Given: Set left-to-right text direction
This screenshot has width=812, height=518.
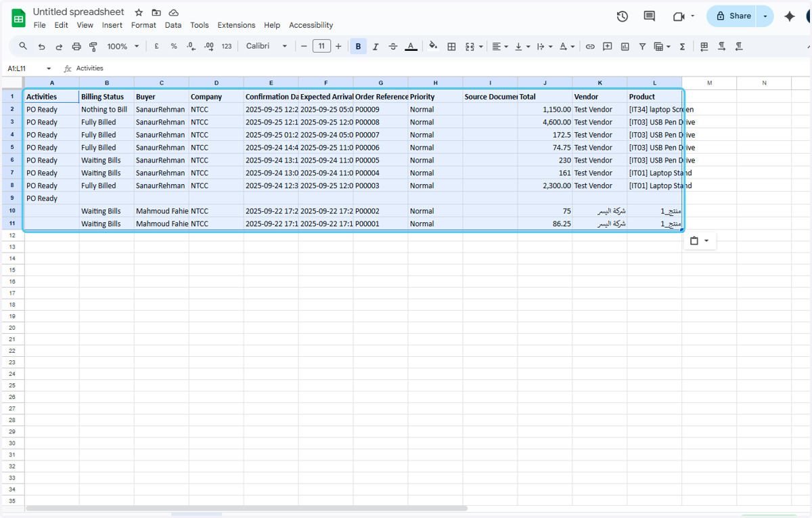Looking at the screenshot, I should [x=722, y=47].
